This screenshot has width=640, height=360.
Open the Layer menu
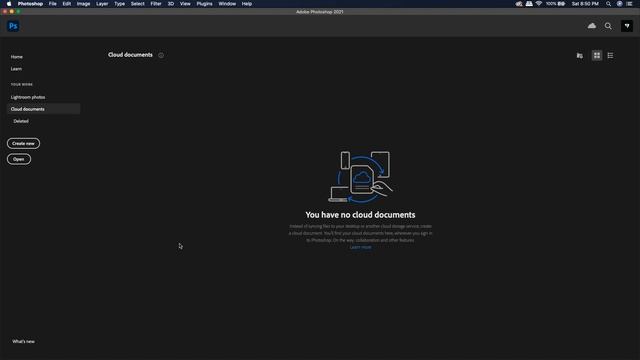[102, 4]
